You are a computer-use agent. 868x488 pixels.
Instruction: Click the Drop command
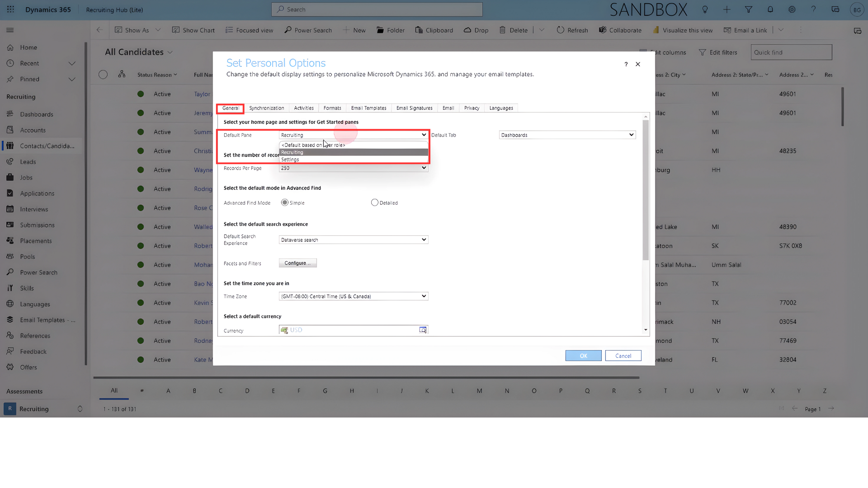click(x=476, y=30)
